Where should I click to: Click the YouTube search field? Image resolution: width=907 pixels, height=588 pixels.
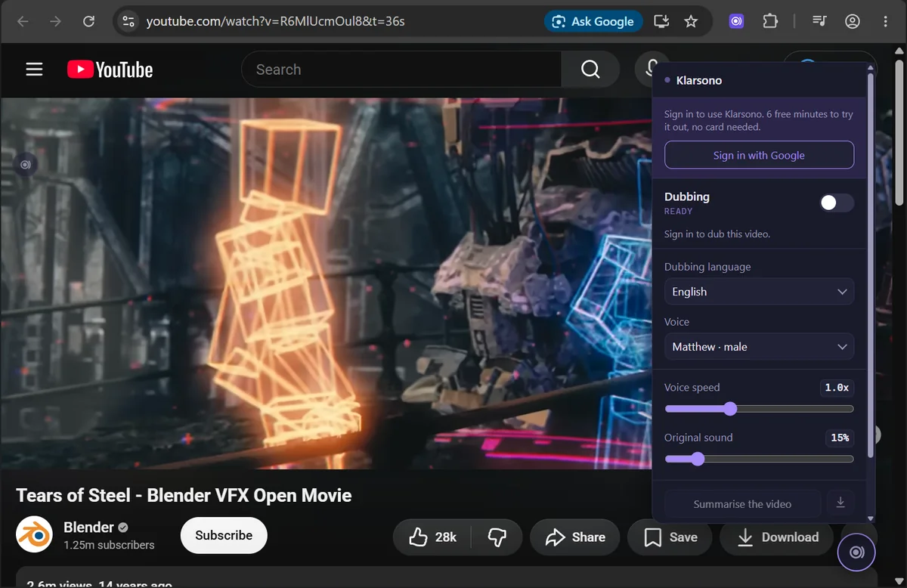pos(401,70)
